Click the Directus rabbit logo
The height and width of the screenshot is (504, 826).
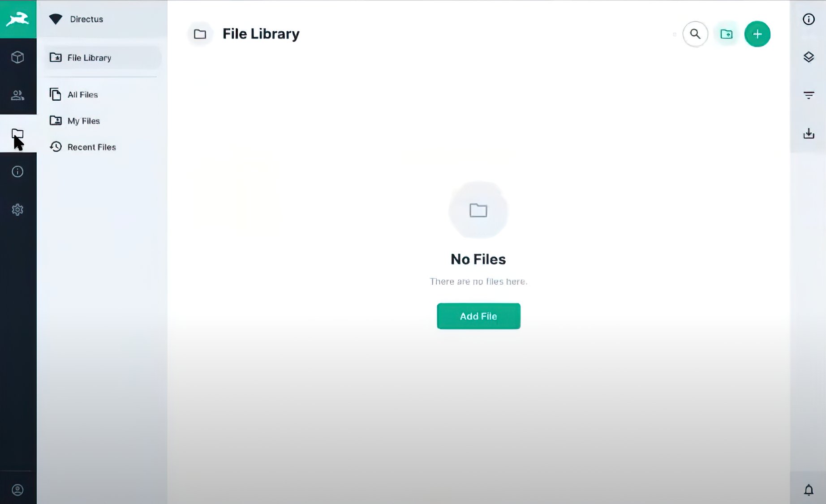18,19
